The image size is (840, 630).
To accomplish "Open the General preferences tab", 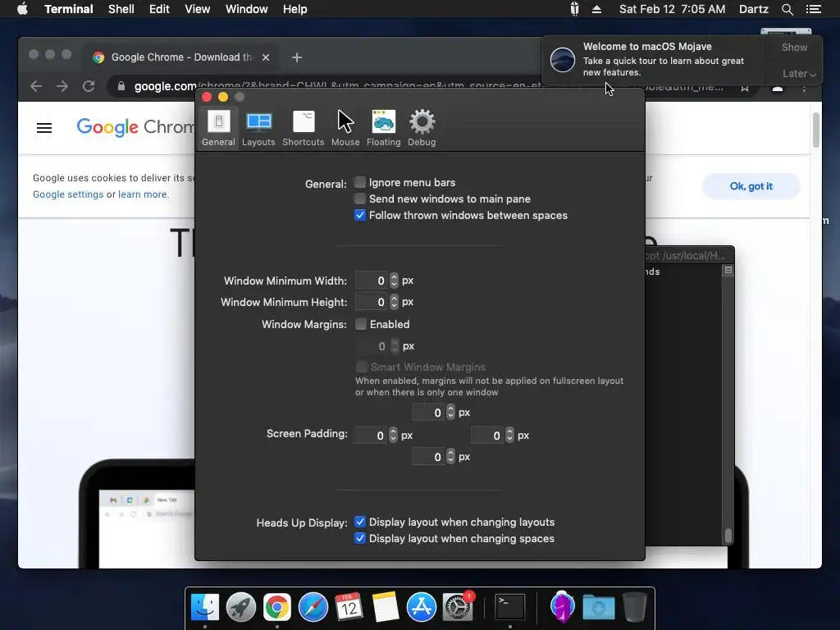I will (218, 128).
